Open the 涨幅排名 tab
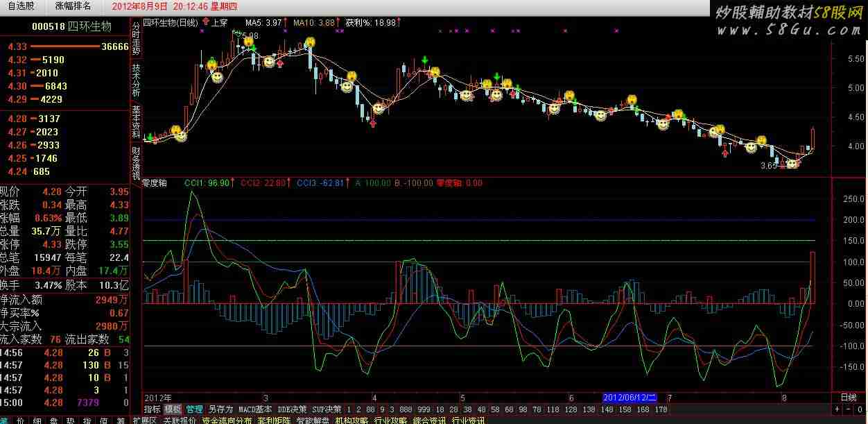Viewport: 868px width, 424px height. coord(73,6)
